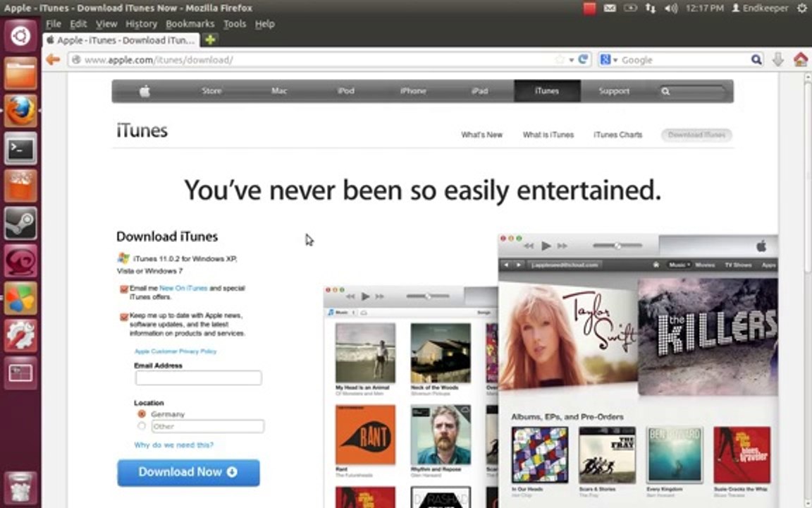Screen dimensions: 812x508
Task: Select the Other location radio button
Action: click(142, 426)
